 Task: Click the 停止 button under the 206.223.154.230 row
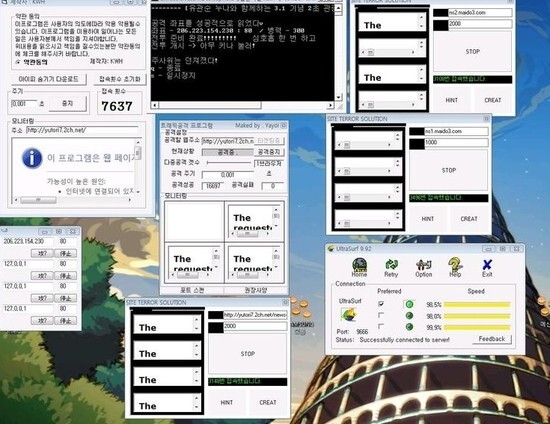point(66,253)
